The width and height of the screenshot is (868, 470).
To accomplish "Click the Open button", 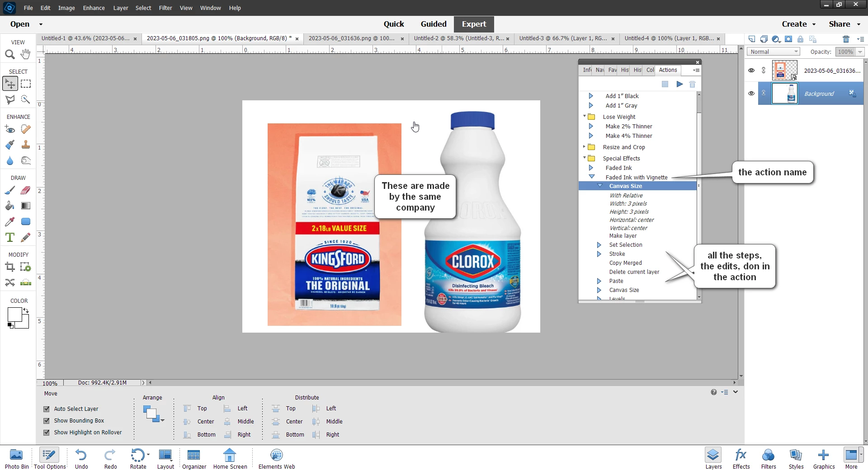I will (20, 24).
